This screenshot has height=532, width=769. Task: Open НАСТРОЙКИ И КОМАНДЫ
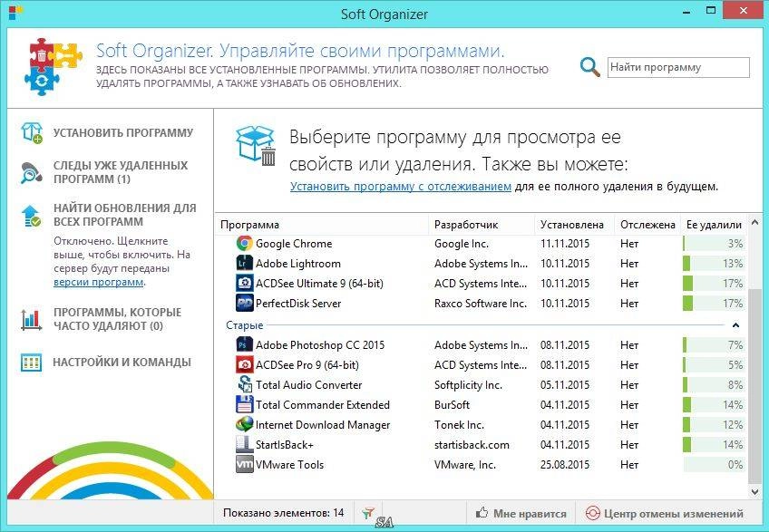(x=122, y=363)
